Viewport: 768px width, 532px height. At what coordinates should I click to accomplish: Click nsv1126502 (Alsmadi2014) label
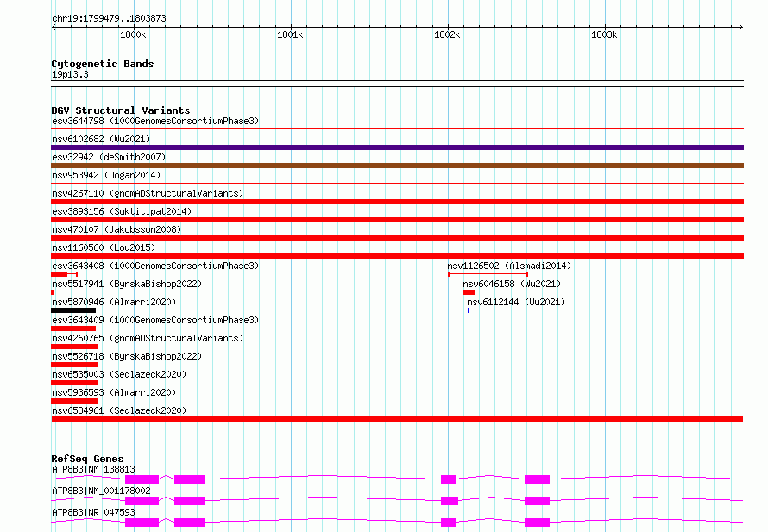click(x=509, y=266)
